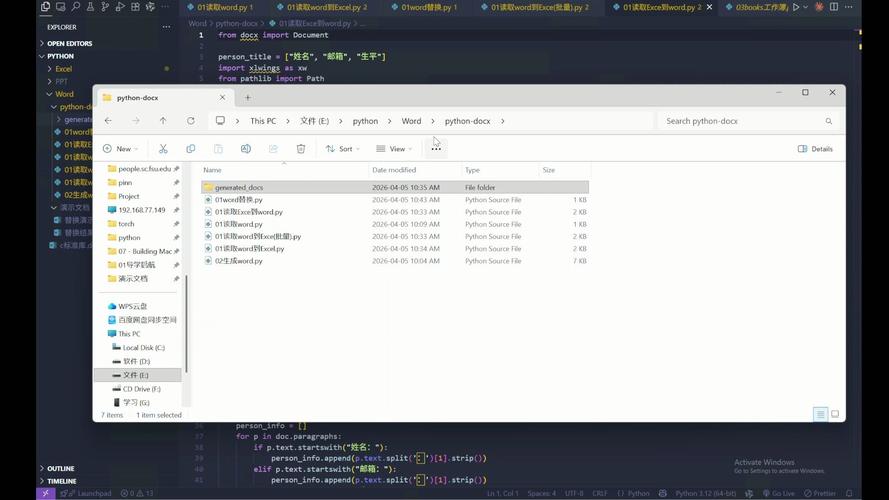Image resolution: width=889 pixels, height=500 pixels.
Task: Click the Copy icon in File Explorer toolbar
Action: pyautogui.click(x=190, y=149)
